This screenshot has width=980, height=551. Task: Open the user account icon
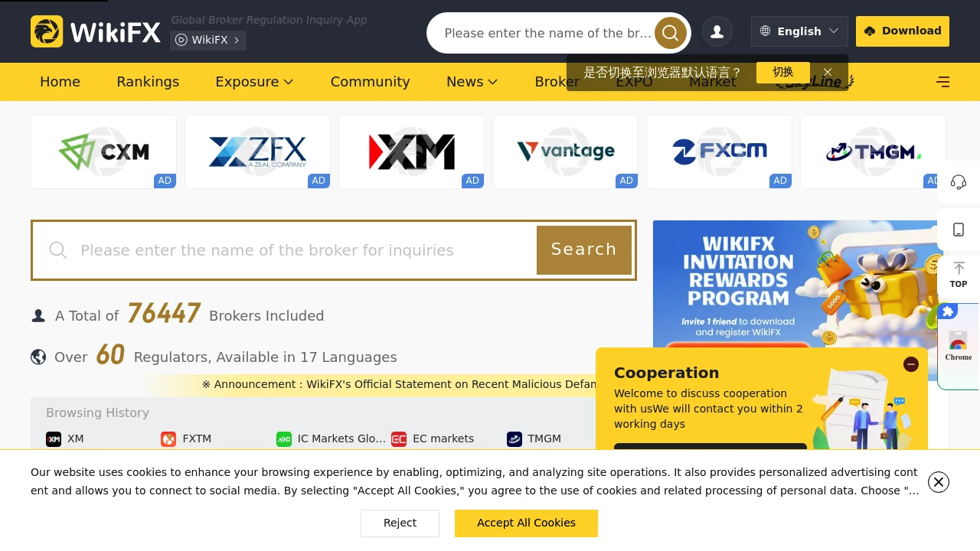pyautogui.click(x=717, y=31)
